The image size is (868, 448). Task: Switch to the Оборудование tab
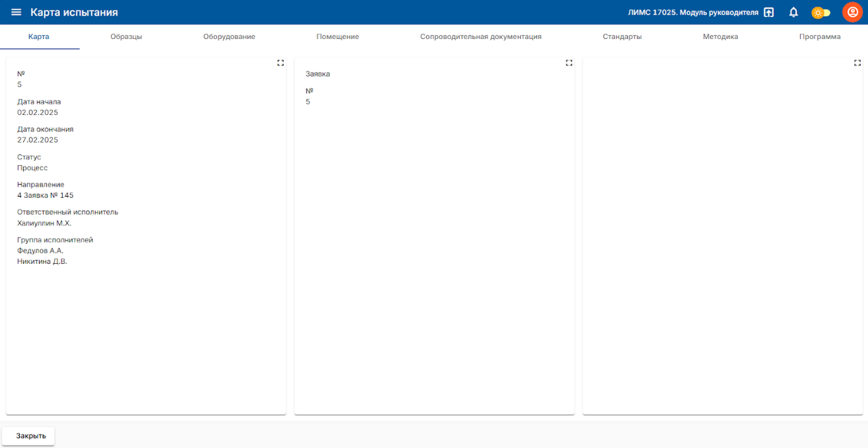click(229, 36)
